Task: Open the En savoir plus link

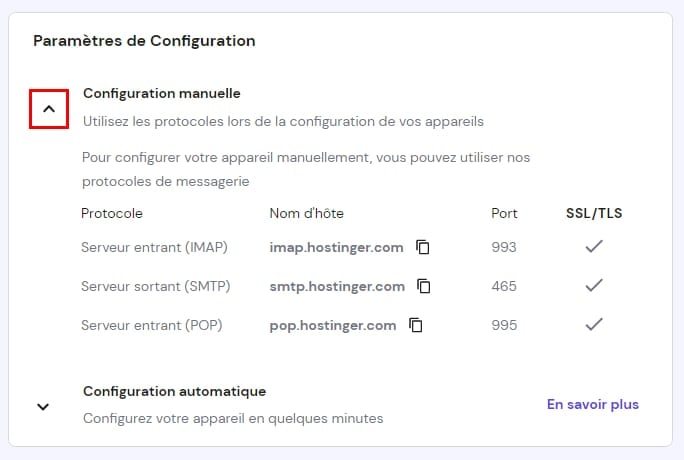Action: tap(592, 404)
